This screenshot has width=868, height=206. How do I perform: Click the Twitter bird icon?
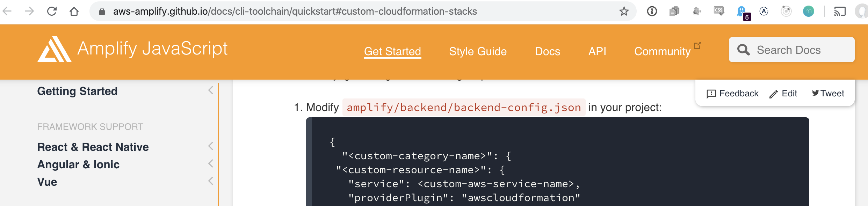pyautogui.click(x=816, y=93)
